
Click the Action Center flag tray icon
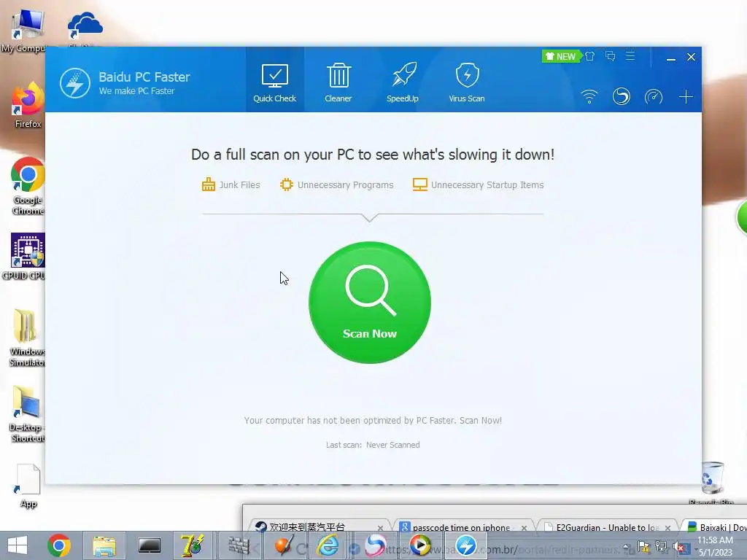coord(643,547)
